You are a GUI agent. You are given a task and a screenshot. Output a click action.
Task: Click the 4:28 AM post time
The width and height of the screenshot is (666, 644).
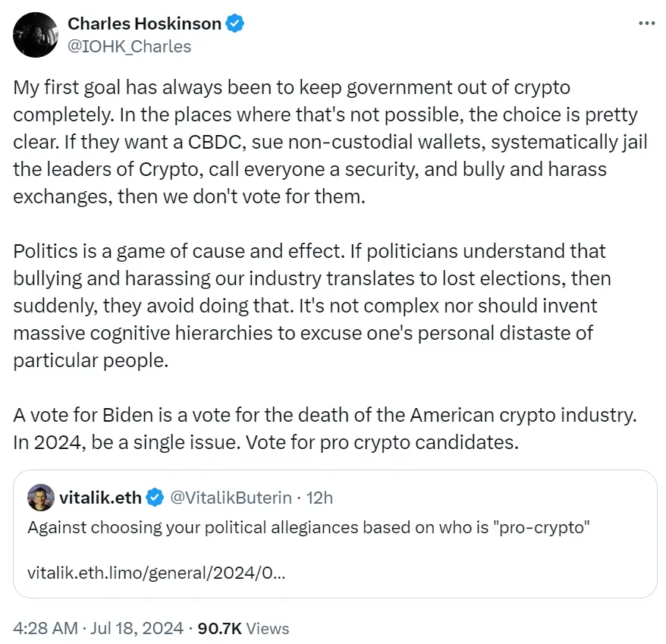46,628
